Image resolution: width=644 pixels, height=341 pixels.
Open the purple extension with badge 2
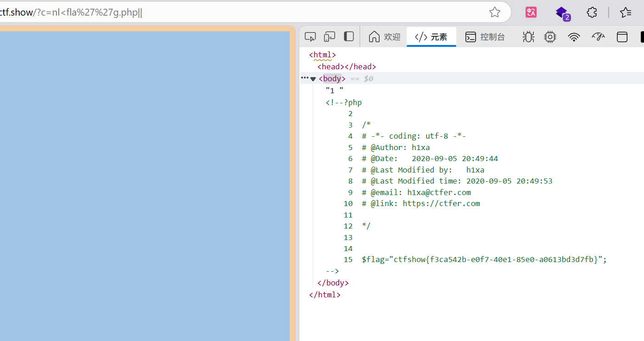click(562, 13)
